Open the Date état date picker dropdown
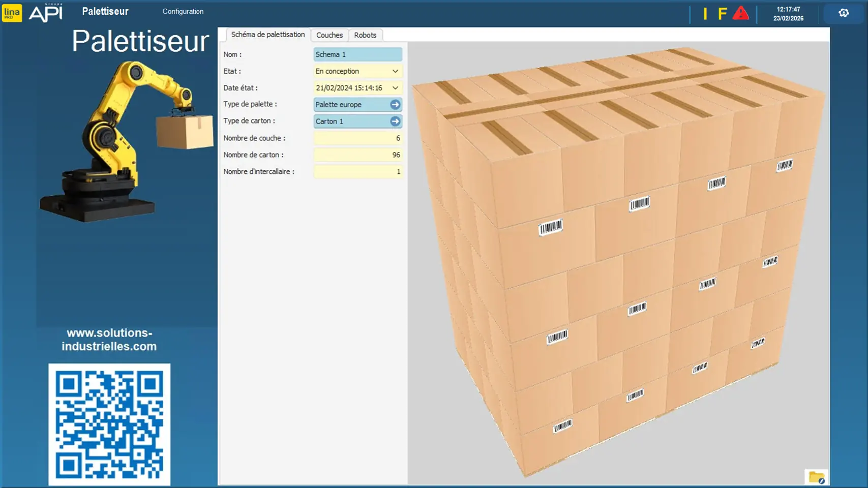 tap(395, 88)
